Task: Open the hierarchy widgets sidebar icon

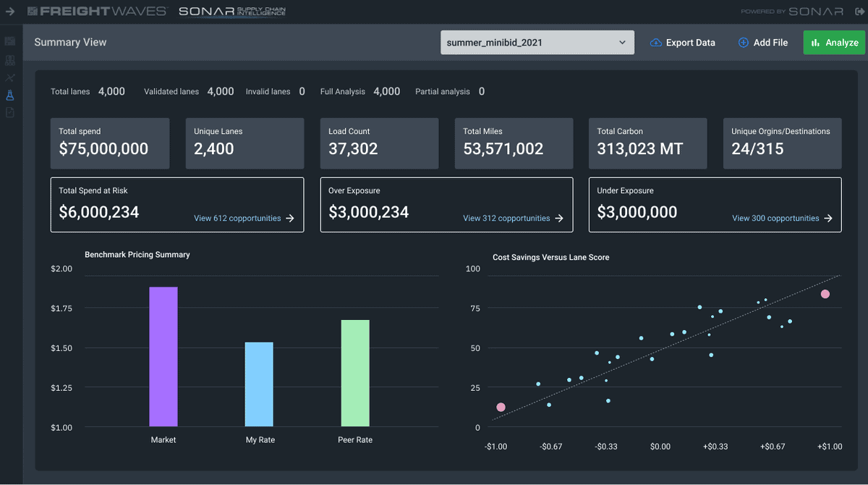Action: pyautogui.click(x=10, y=60)
